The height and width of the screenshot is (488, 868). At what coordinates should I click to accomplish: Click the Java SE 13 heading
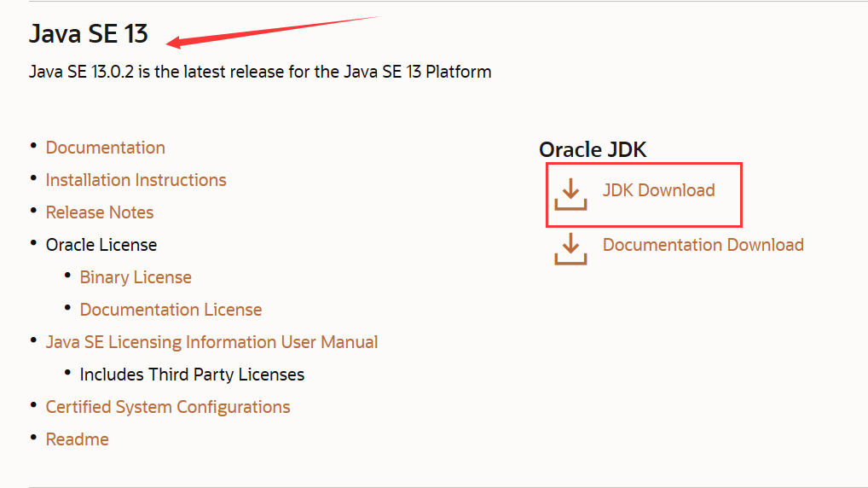point(89,33)
